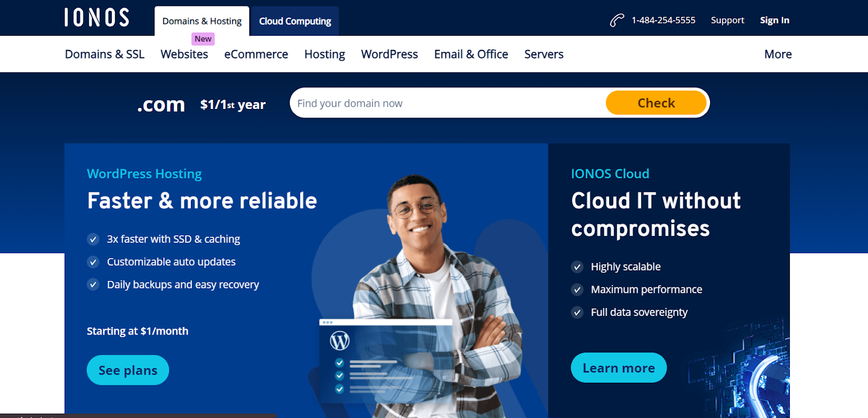868x418 pixels.
Task: Focus the Find your domain now field
Action: [x=448, y=103]
